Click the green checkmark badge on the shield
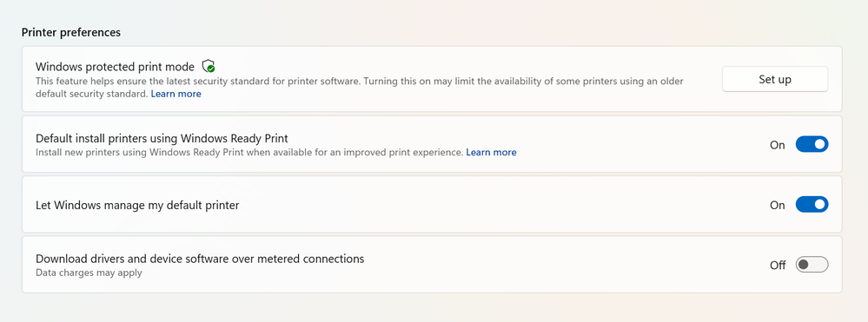This screenshot has height=322, width=868. coord(211,69)
